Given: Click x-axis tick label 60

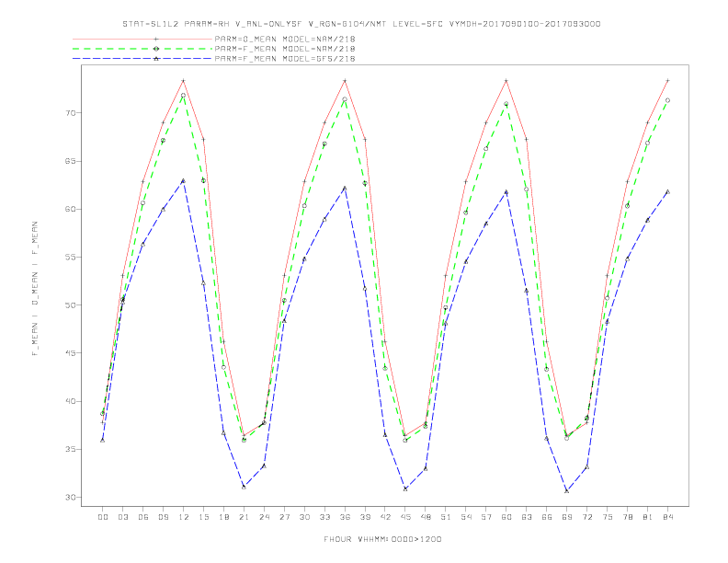Looking at the screenshot, I should (506, 517).
